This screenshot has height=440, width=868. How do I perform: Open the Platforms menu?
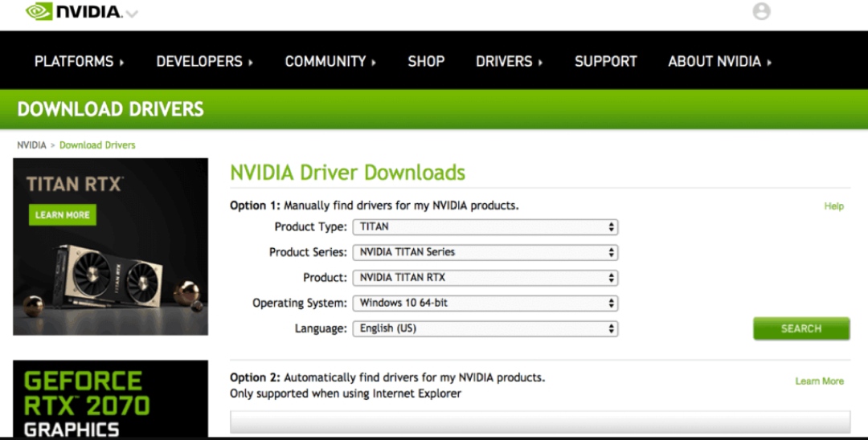coord(79,61)
